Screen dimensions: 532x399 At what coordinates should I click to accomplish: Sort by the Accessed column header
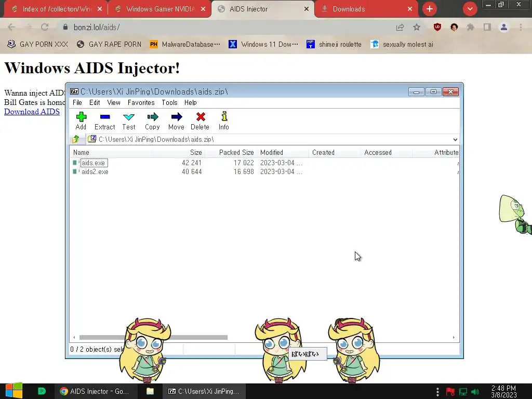pos(387,152)
